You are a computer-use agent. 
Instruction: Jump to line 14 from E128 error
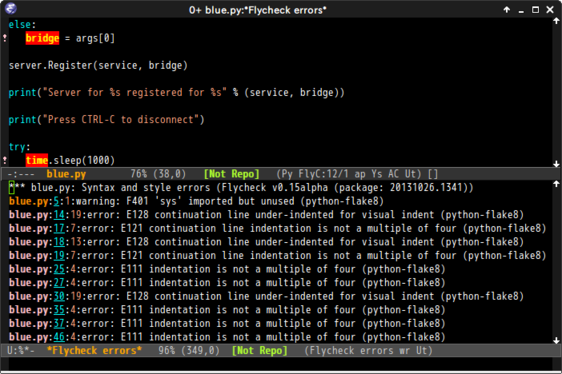point(59,215)
